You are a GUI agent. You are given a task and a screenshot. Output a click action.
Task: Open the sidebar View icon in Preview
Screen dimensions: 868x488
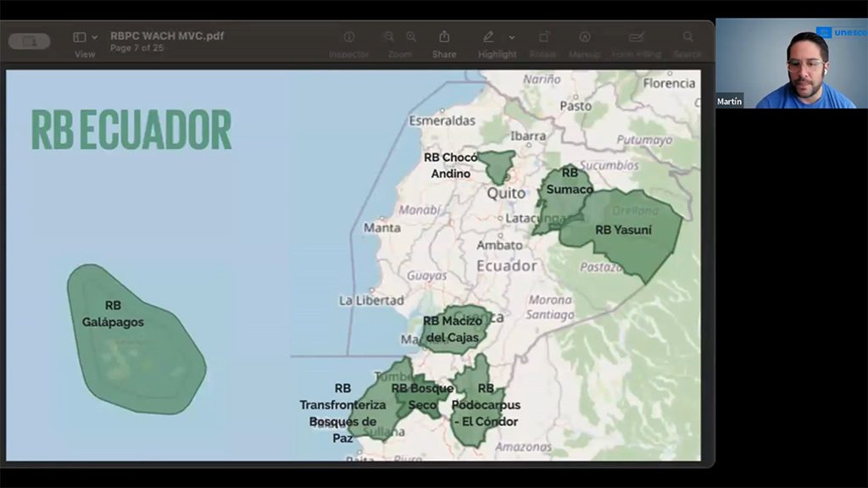pyautogui.click(x=79, y=37)
